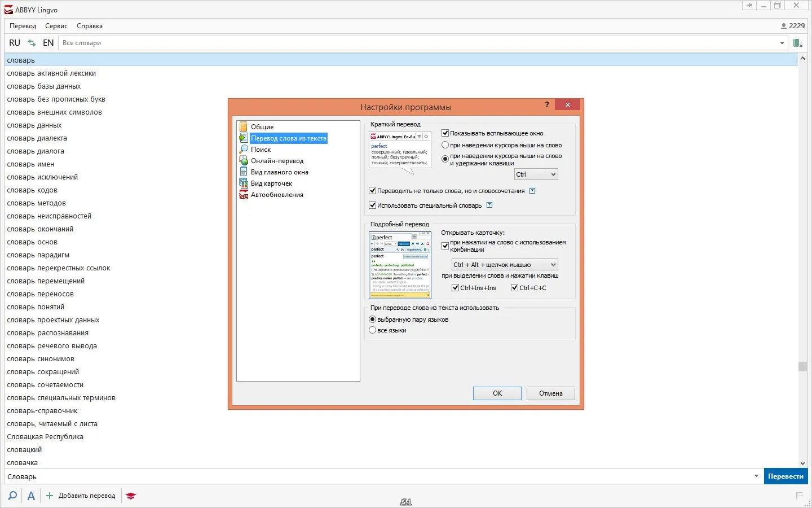
Task: Click RU source language selector
Action: coord(15,43)
